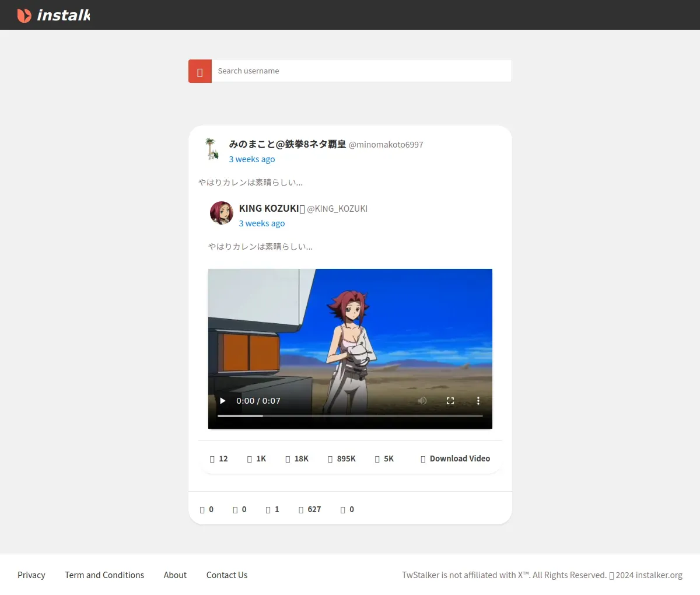Click the KING KOZUKI post text やはりカレンは素晴らしい…
Screen dimensions: 700x595
pyautogui.click(x=261, y=247)
